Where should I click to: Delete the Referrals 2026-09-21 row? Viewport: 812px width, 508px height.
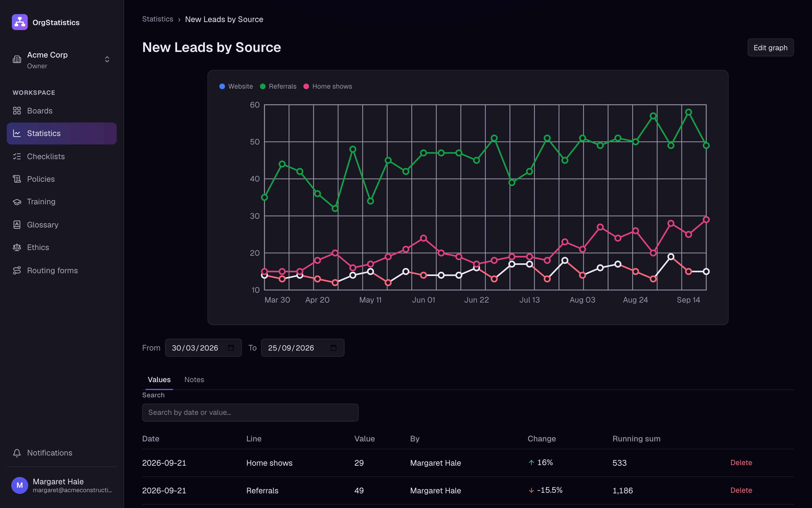pos(741,490)
